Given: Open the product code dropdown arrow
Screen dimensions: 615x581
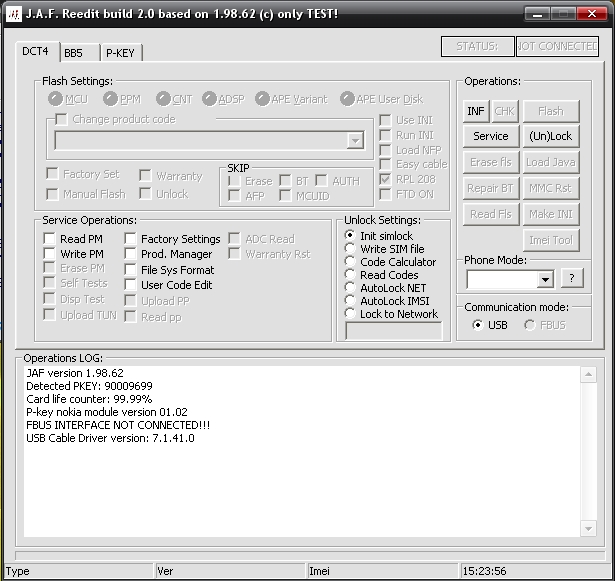Looking at the screenshot, I should pyautogui.click(x=355, y=140).
